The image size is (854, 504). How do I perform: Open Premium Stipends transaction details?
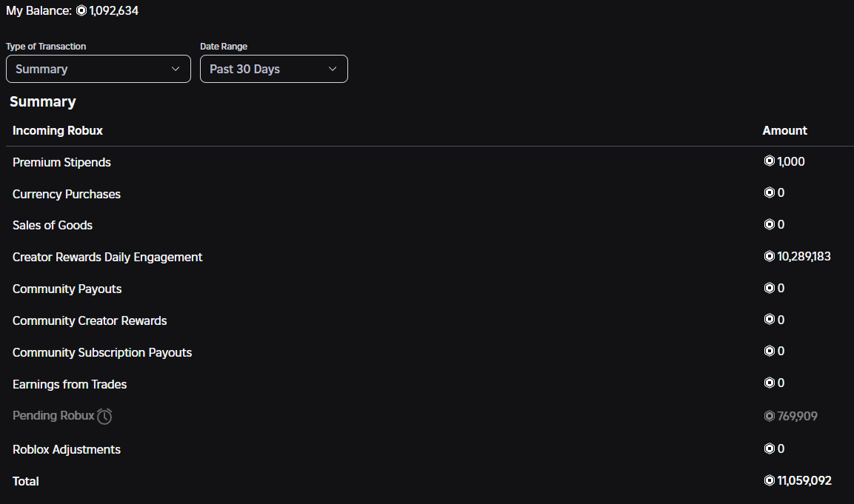pos(61,162)
